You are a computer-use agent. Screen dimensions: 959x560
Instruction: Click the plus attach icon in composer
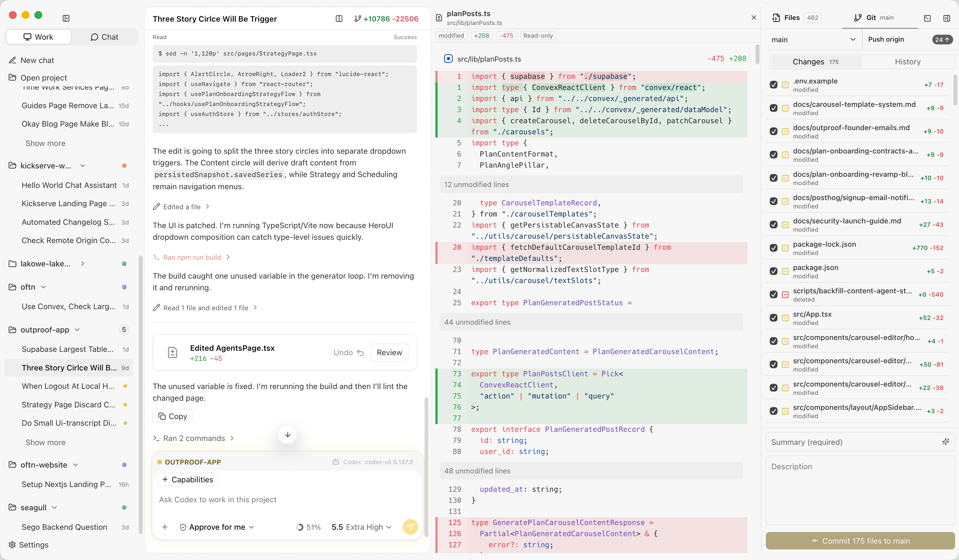(x=165, y=527)
